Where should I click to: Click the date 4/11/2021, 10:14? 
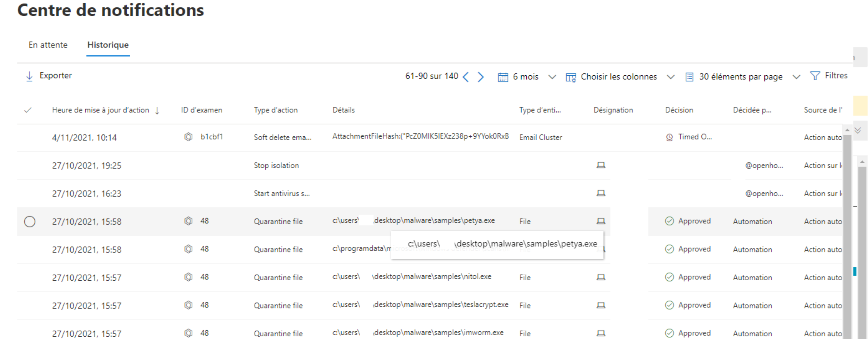click(x=84, y=138)
